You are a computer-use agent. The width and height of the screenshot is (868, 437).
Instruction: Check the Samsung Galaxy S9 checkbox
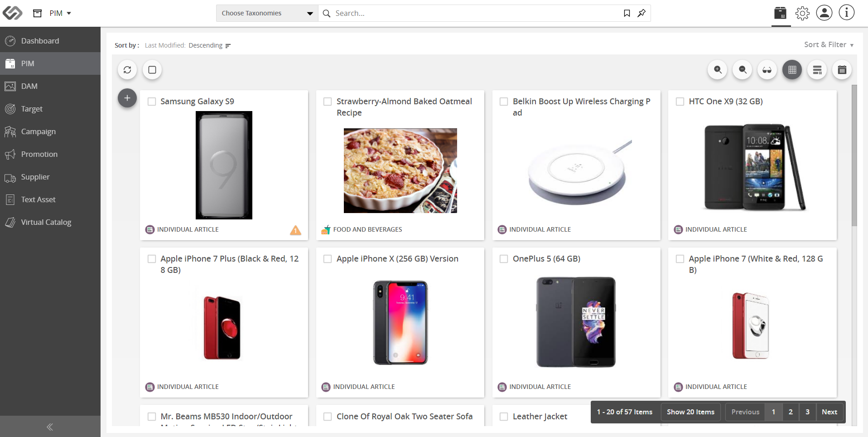coord(152,102)
